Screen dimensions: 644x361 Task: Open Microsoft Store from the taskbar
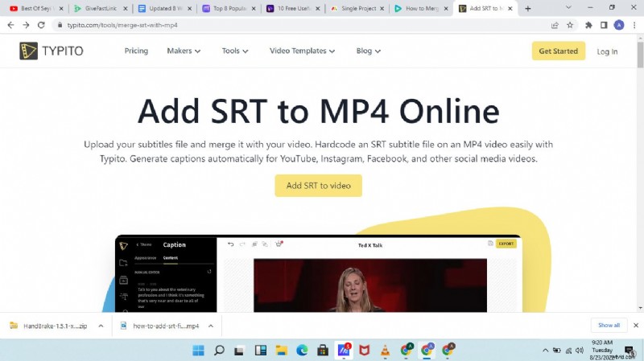tap(323, 350)
